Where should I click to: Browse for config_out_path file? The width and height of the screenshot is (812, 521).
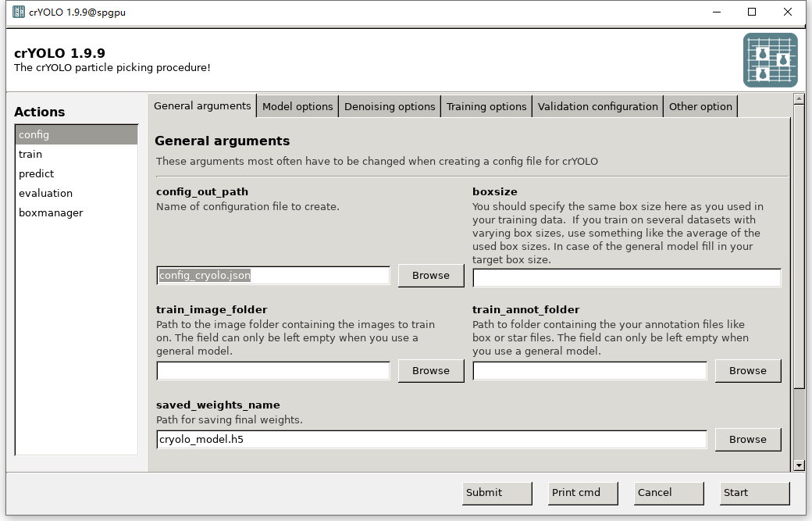tap(431, 276)
